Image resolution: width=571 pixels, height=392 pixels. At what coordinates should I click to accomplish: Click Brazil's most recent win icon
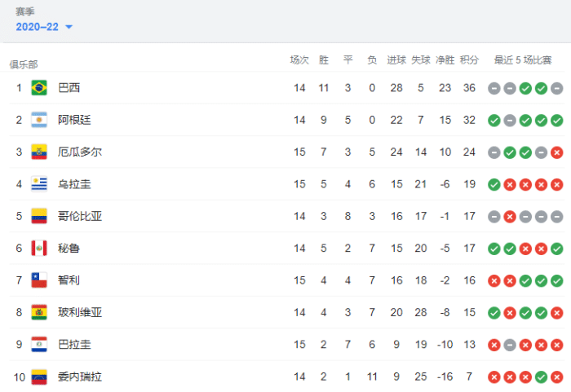(541, 88)
